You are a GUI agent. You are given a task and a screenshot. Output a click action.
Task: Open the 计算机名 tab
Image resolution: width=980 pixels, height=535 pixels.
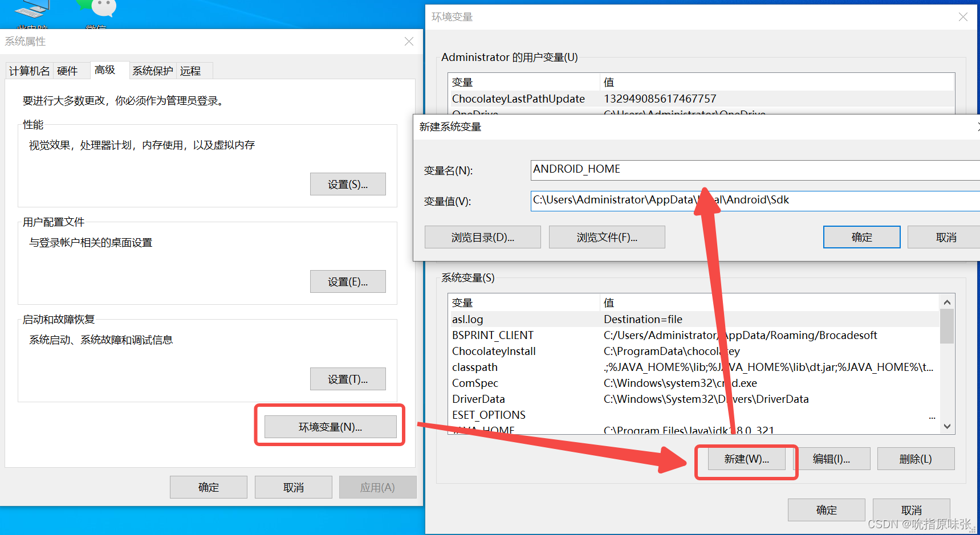point(30,71)
